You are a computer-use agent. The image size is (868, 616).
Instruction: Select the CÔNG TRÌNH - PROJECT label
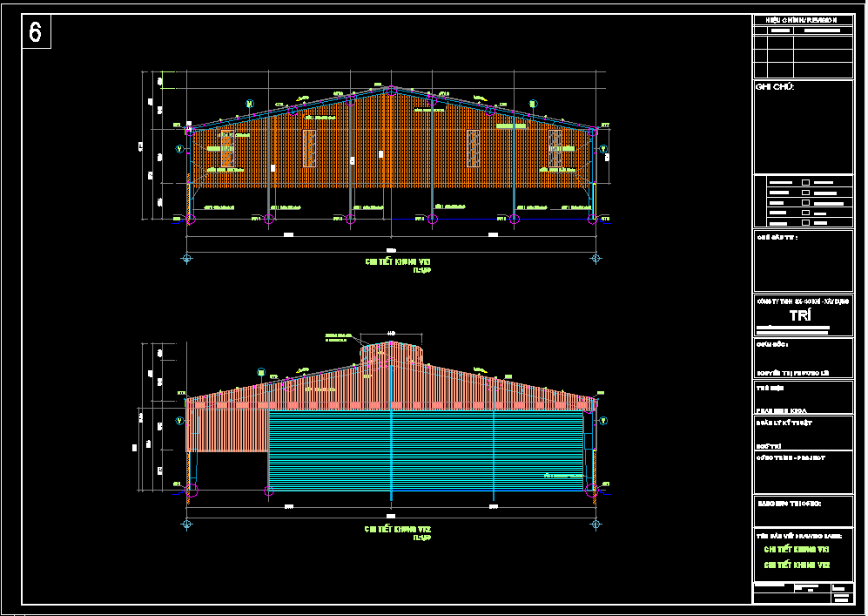pyautogui.click(x=791, y=458)
